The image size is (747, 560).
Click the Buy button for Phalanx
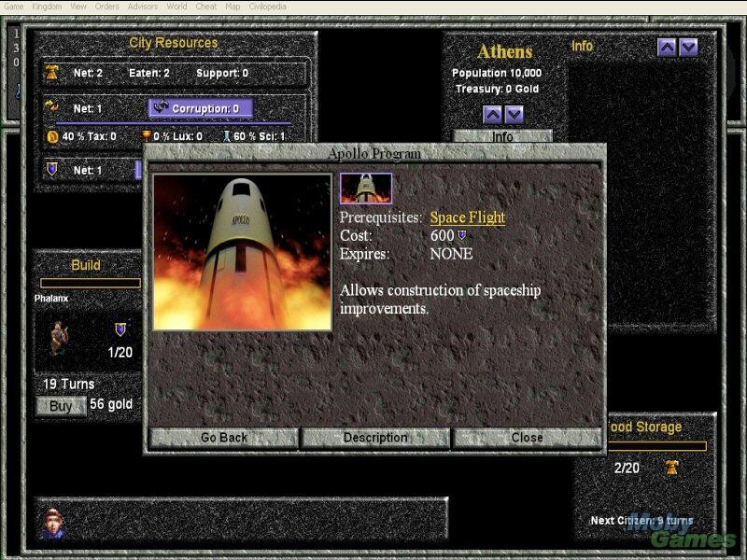tap(61, 406)
